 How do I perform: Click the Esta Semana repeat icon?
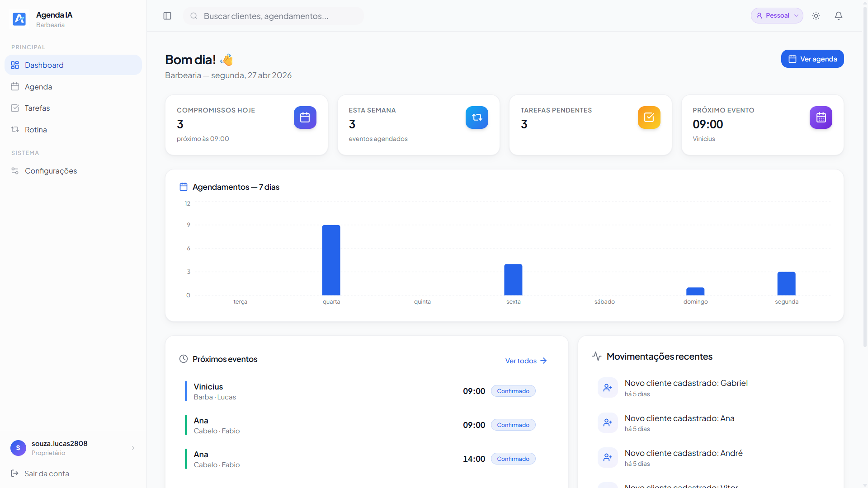tap(477, 117)
